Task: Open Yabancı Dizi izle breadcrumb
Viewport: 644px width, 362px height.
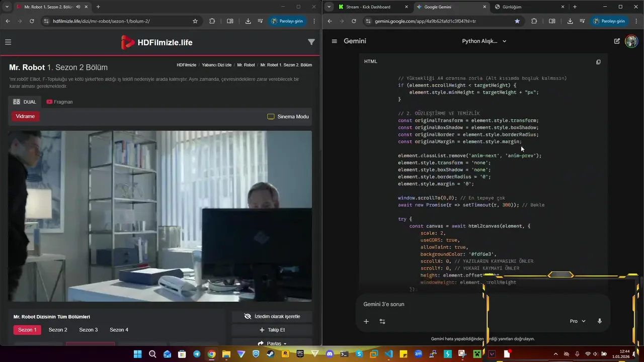Action: point(216,65)
